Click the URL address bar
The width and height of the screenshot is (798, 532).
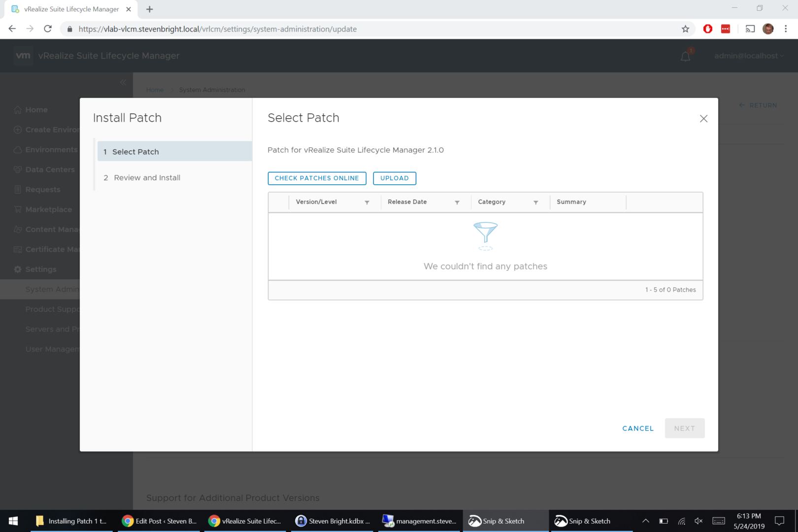click(x=345, y=29)
